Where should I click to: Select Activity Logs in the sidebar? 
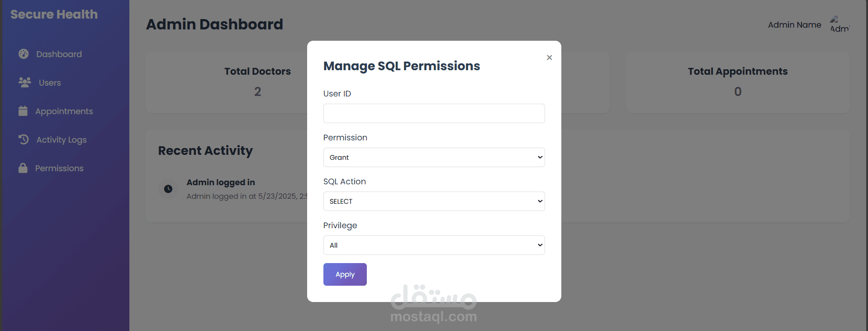click(62, 140)
